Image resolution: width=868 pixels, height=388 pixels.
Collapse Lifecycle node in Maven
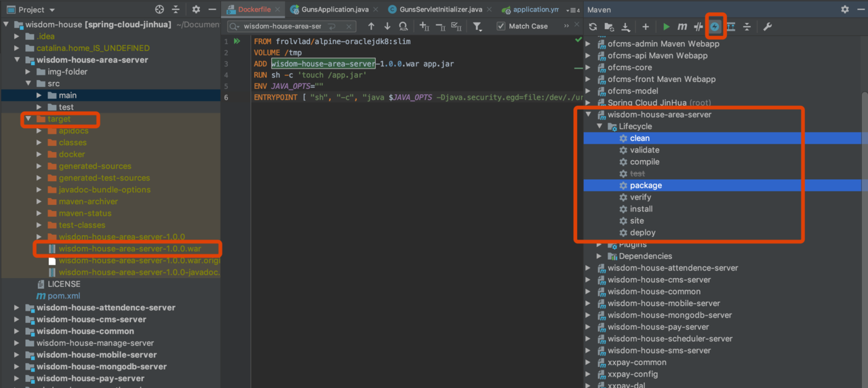click(599, 126)
